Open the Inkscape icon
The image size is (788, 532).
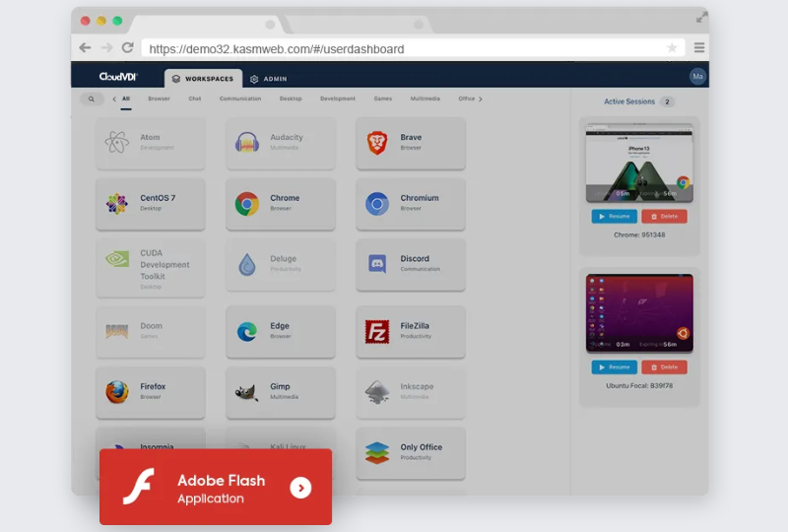[377, 392]
